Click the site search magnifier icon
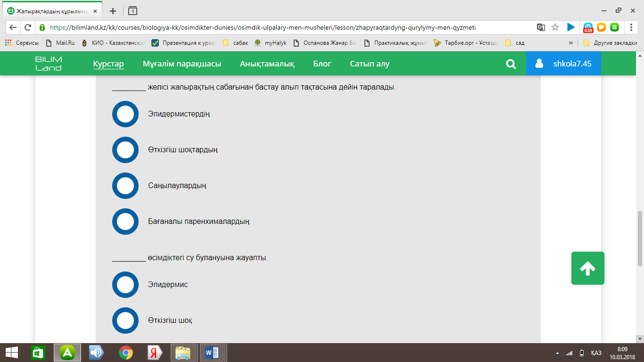The width and height of the screenshot is (644, 362). pyautogui.click(x=511, y=64)
